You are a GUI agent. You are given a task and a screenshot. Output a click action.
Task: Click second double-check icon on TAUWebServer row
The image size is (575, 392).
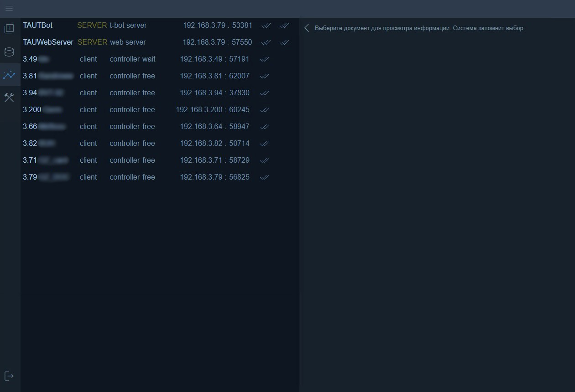pos(284,42)
